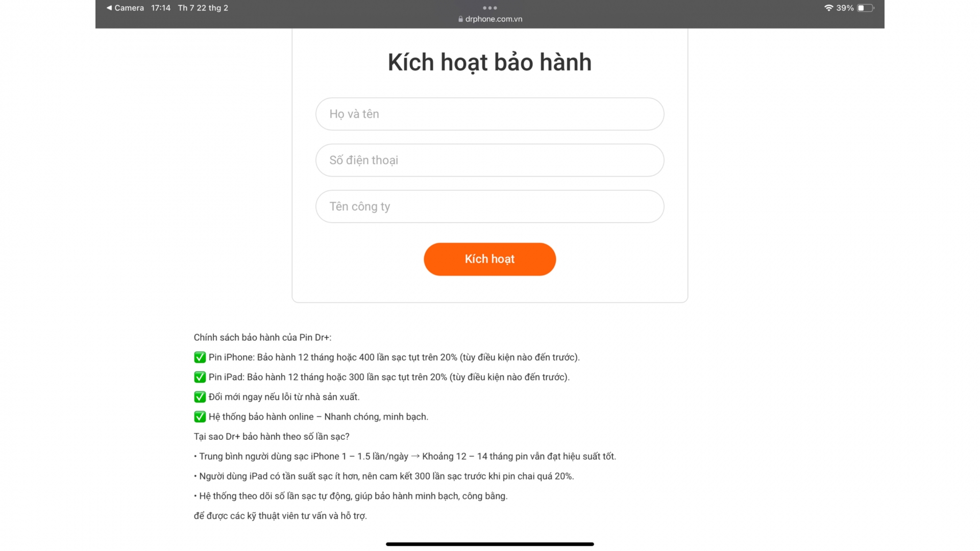The image size is (980, 551).
Task: Click the Kích hoạt bảo hành heading
Action: click(489, 62)
